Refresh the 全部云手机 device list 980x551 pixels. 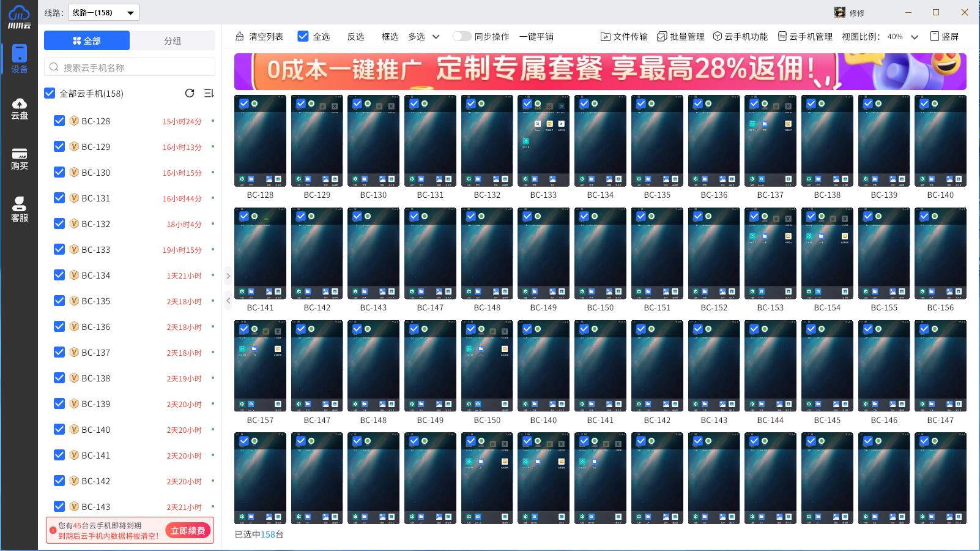coord(190,93)
